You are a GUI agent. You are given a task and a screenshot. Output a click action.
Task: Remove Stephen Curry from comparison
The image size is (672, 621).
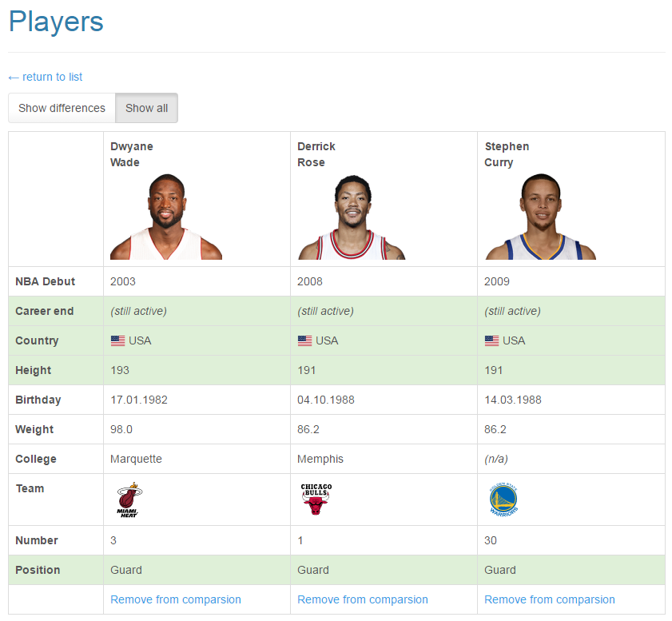pyautogui.click(x=549, y=599)
